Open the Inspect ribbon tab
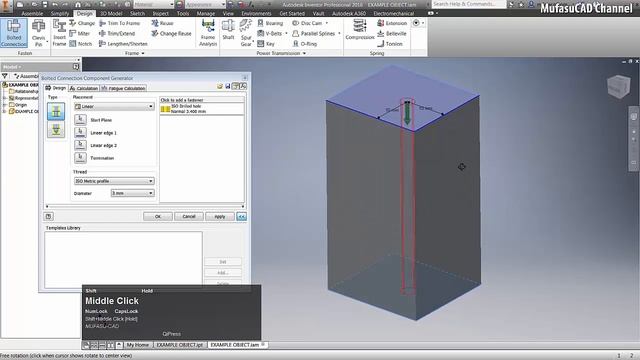The image size is (640, 360). tap(160, 13)
